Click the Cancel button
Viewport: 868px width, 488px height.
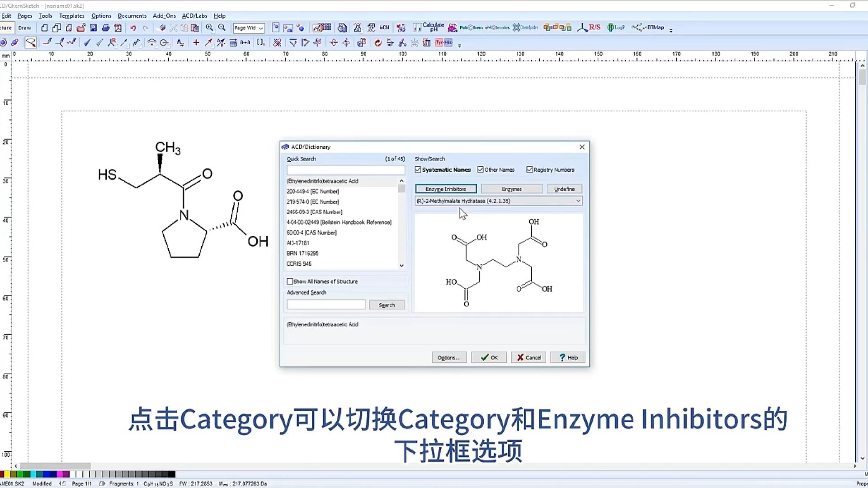528,357
